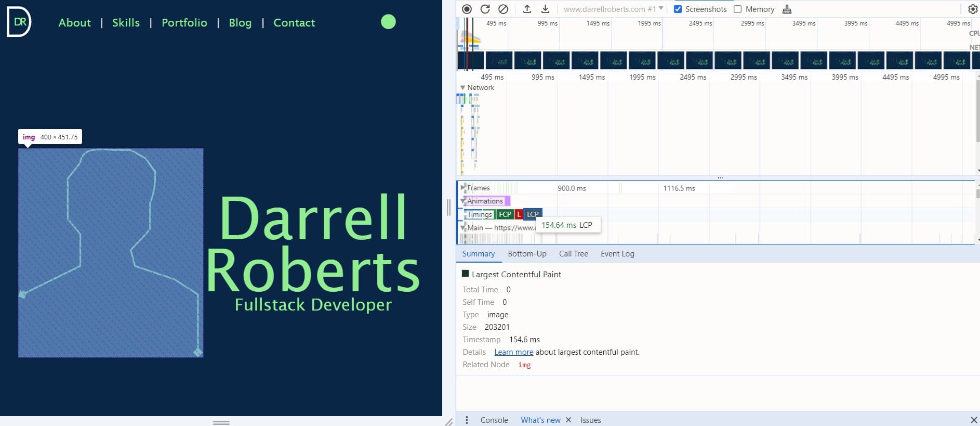The width and height of the screenshot is (980, 426).
Task: Open the www.darrellroberts.com #1 recording dropdown
Action: point(613,9)
